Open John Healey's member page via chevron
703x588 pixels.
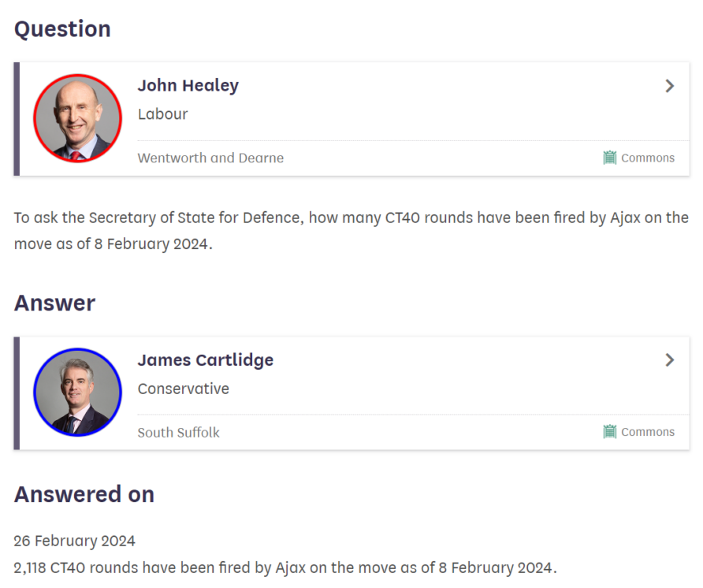pos(669,86)
